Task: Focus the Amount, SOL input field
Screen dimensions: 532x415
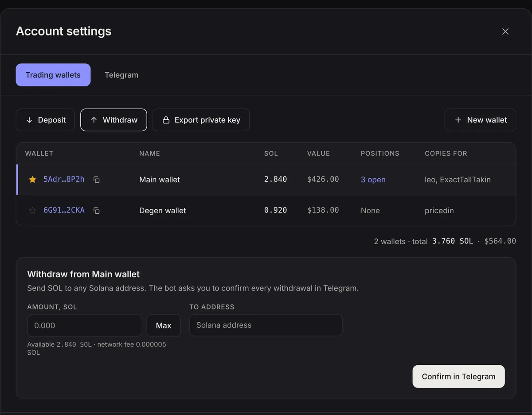Action: 85,325
